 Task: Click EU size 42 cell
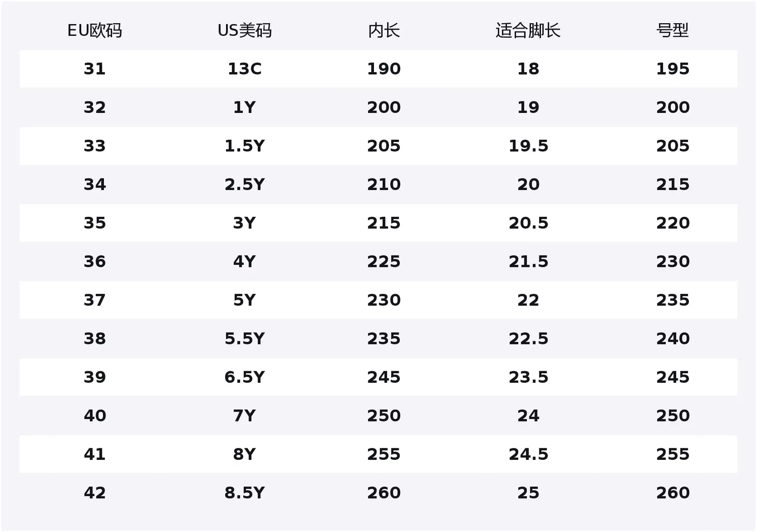point(94,493)
